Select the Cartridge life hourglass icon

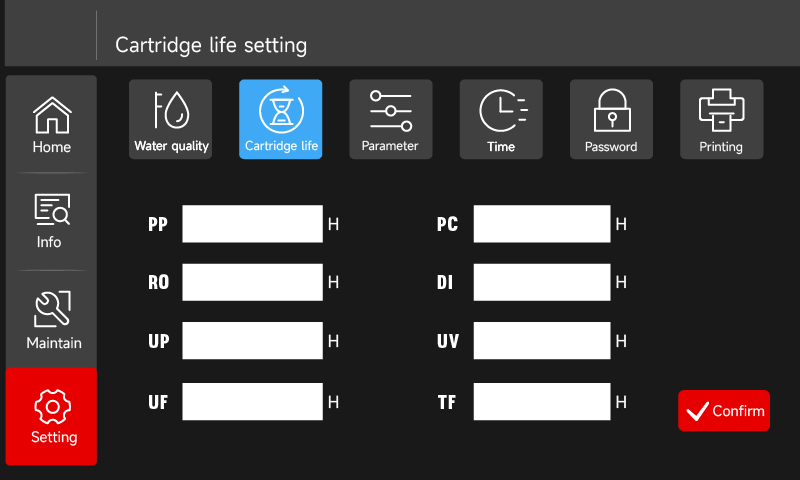[281, 119]
